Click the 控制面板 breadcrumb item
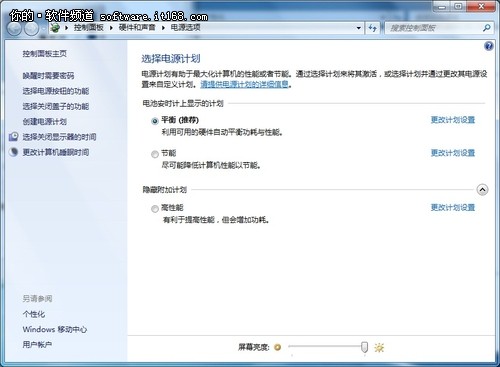 click(89, 27)
